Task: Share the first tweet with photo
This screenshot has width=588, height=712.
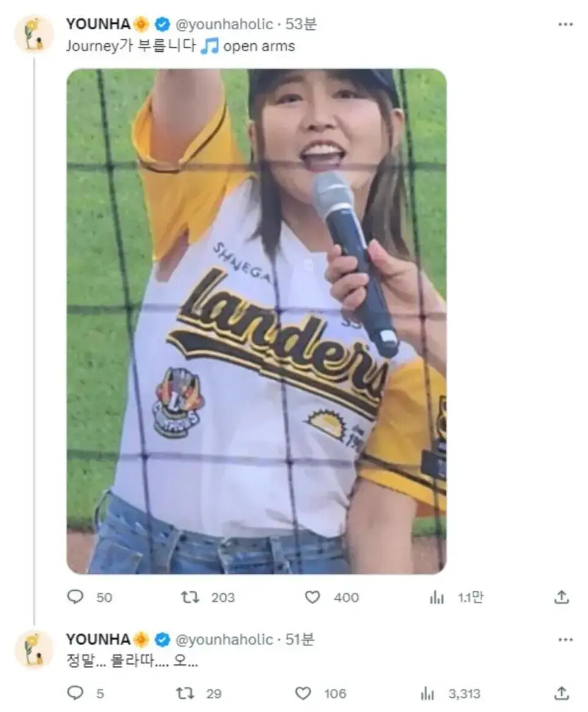Action: click(x=561, y=597)
